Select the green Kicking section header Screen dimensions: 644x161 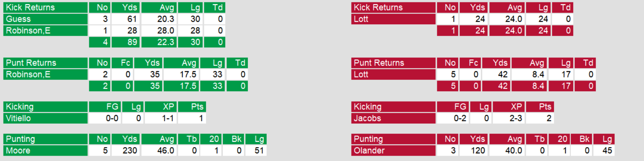[x=45, y=107]
